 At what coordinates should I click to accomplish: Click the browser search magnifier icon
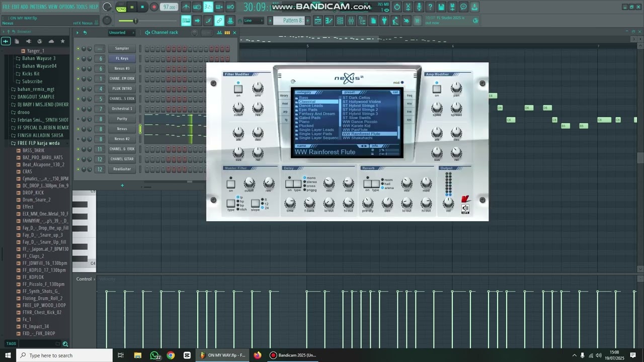[65, 344]
